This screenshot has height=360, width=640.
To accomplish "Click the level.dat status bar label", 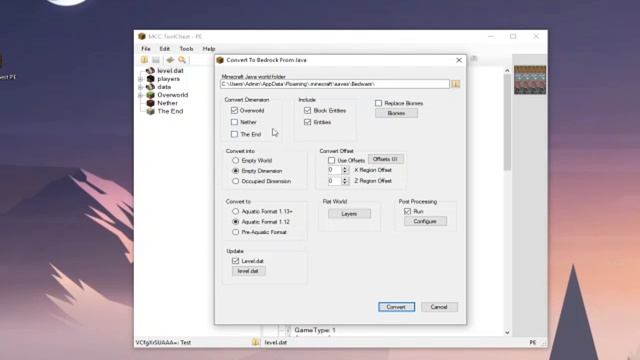I will (x=276, y=342).
